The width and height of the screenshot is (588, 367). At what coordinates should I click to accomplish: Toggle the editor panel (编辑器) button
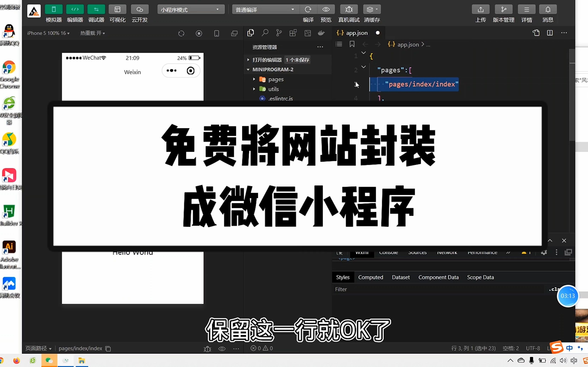tap(75, 10)
